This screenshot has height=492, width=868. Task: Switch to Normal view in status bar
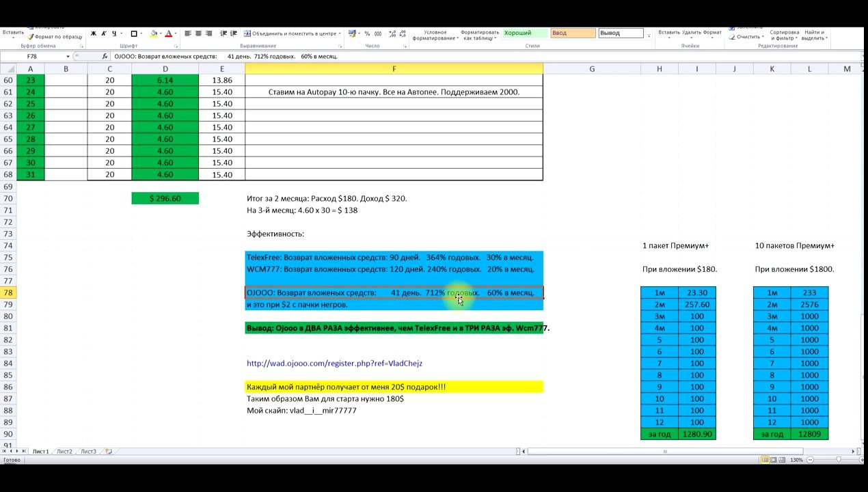765,460
